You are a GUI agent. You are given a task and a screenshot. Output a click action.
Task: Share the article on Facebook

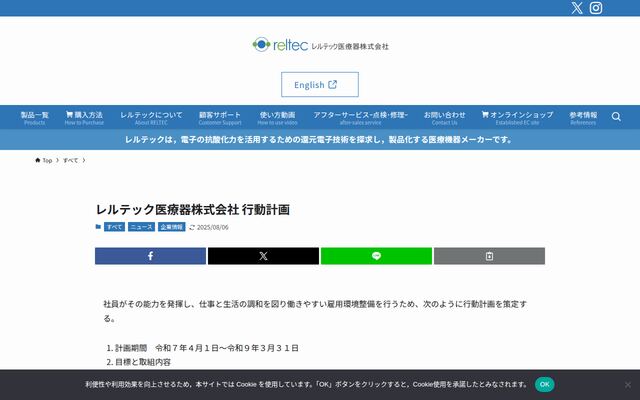click(150, 256)
